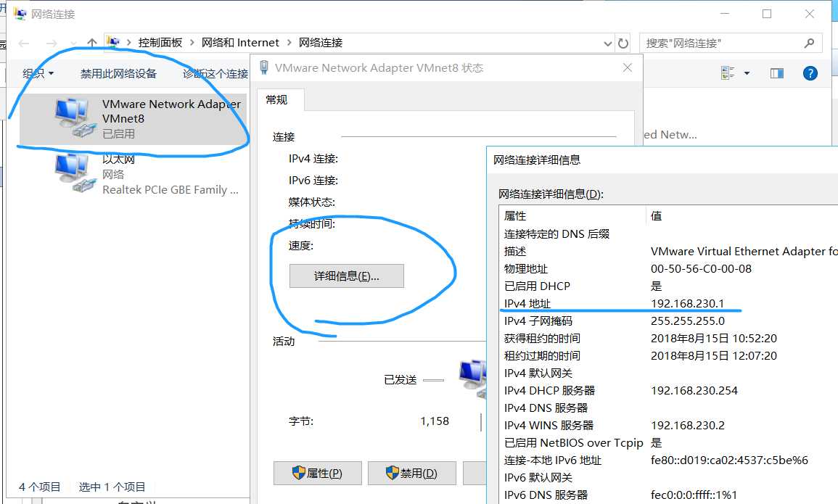The height and width of the screenshot is (504, 838).
Task: Open recent locations dropdown arrow
Action: [x=73, y=44]
